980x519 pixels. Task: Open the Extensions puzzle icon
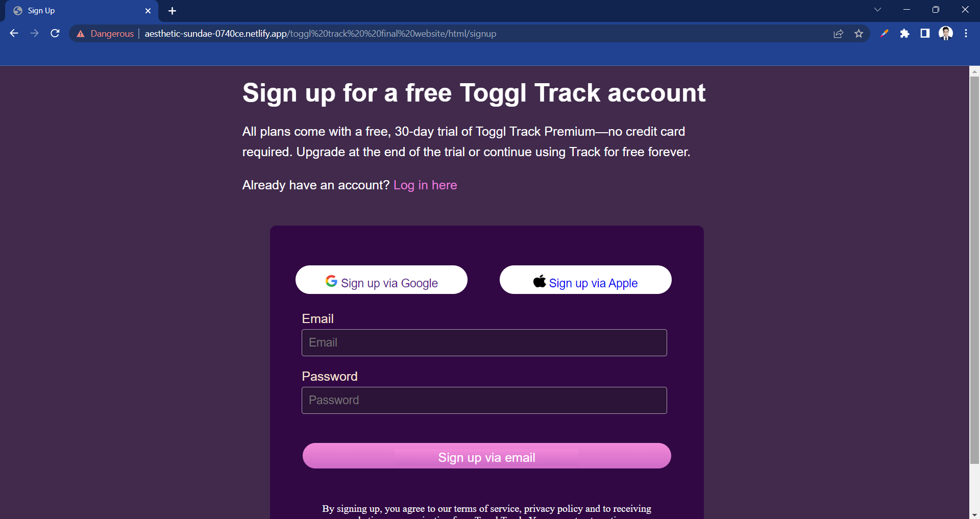(x=904, y=34)
